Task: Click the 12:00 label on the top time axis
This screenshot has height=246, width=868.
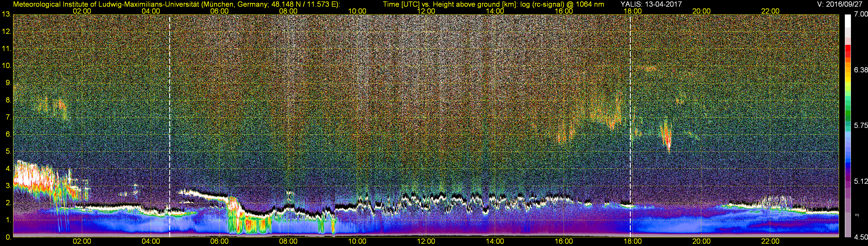Action: pyautogui.click(x=426, y=11)
